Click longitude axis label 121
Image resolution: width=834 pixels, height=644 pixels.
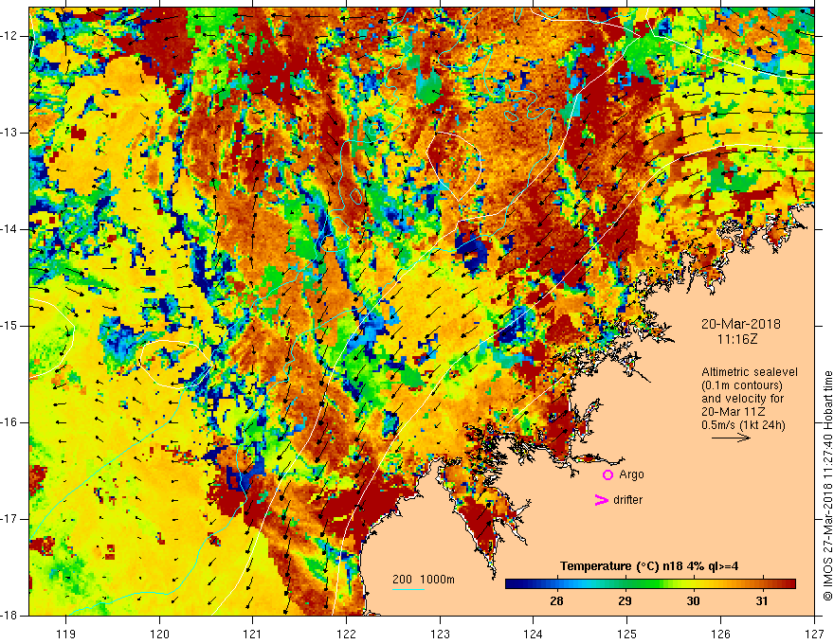tap(253, 634)
